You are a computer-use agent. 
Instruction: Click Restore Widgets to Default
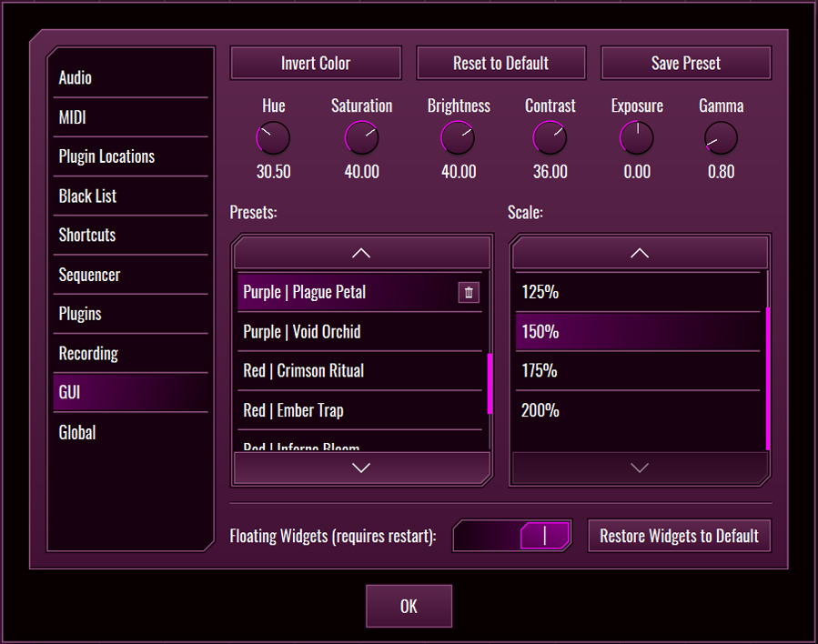pos(679,536)
